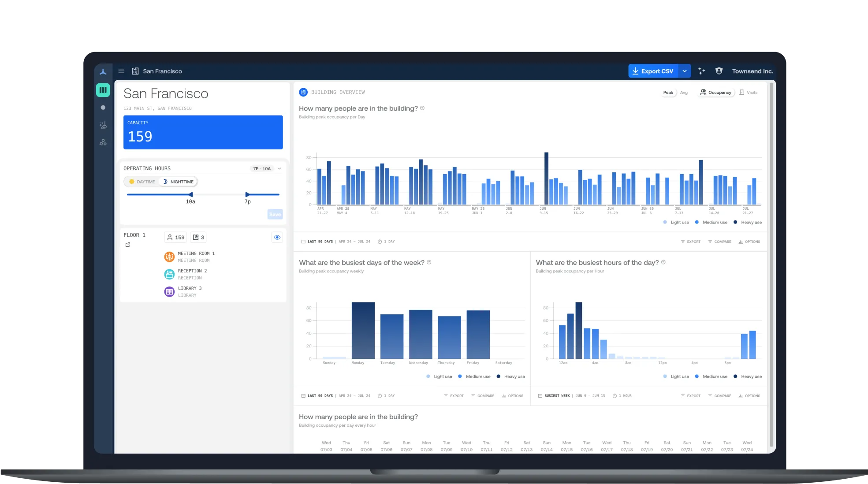Switch chart metric to Avg
Viewport: 868px width, 484px height.
(683, 93)
